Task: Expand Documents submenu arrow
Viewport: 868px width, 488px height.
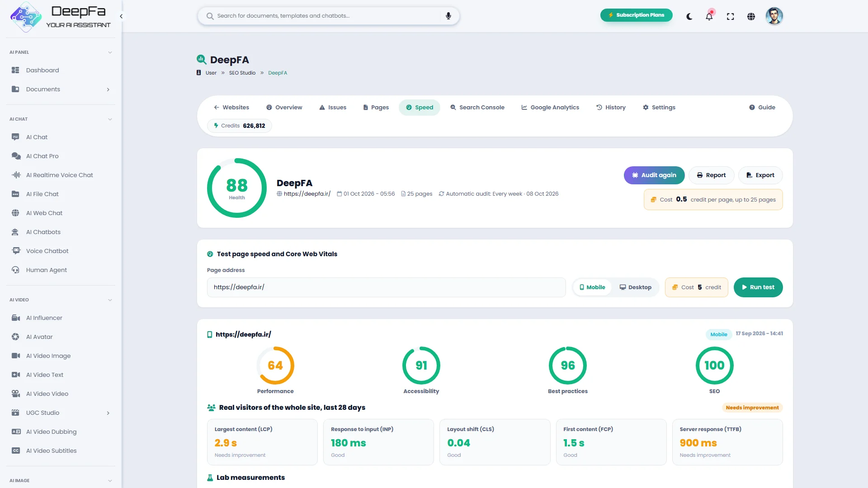Action: (108, 89)
